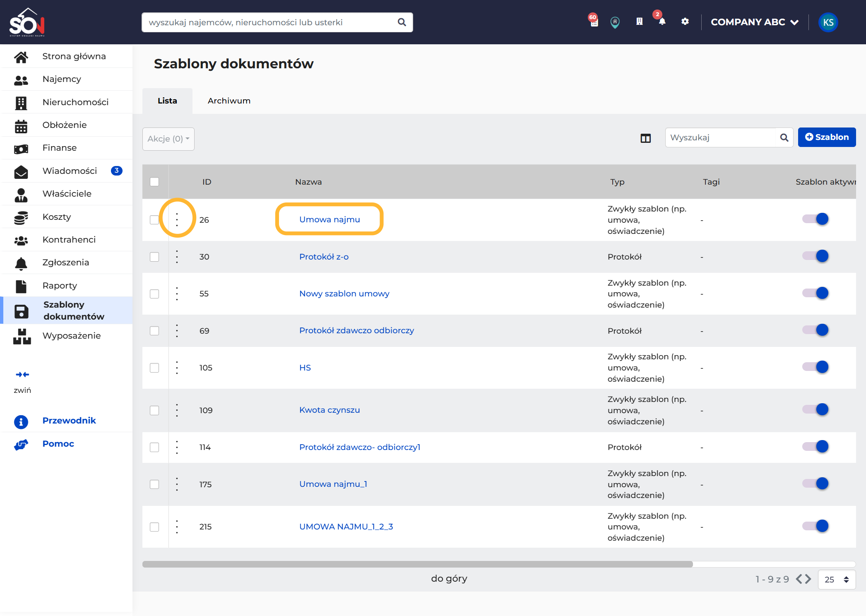The width and height of the screenshot is (866, 616).
Task: Open Wiadomości with 3 badge
Action: click(x=66, y=171)
